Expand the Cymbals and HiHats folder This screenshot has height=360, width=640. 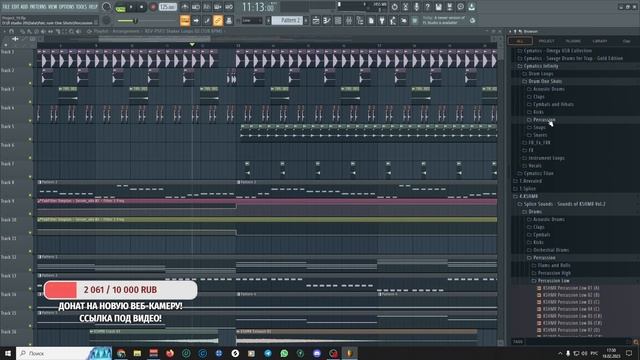coord(553,104)
